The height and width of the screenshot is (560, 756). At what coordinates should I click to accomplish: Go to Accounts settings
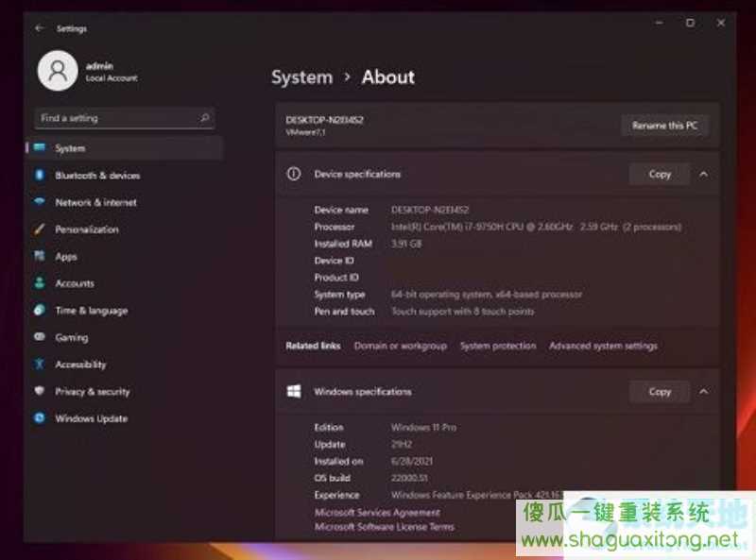tap(125, 283)
